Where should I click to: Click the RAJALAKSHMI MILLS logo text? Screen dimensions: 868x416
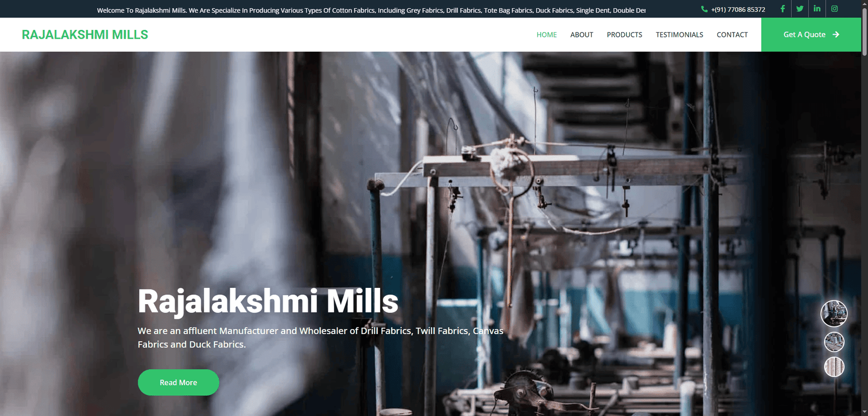[85, 35]
